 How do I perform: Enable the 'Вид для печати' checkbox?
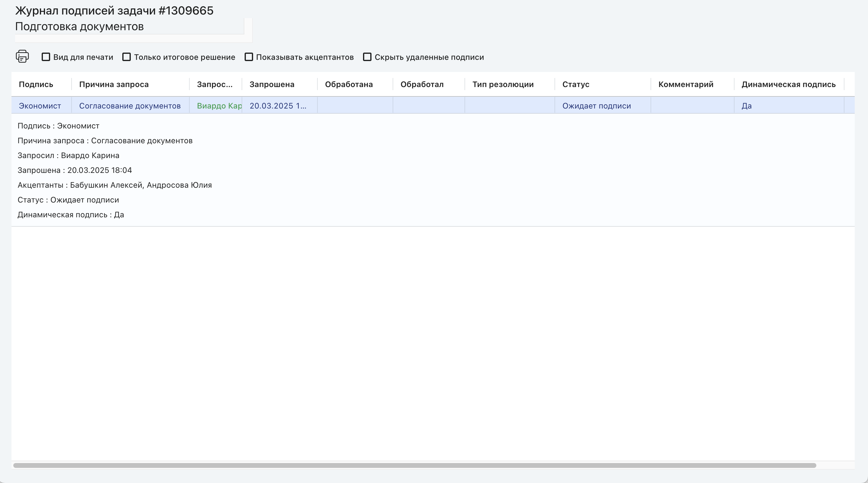[x=46, y=57]
